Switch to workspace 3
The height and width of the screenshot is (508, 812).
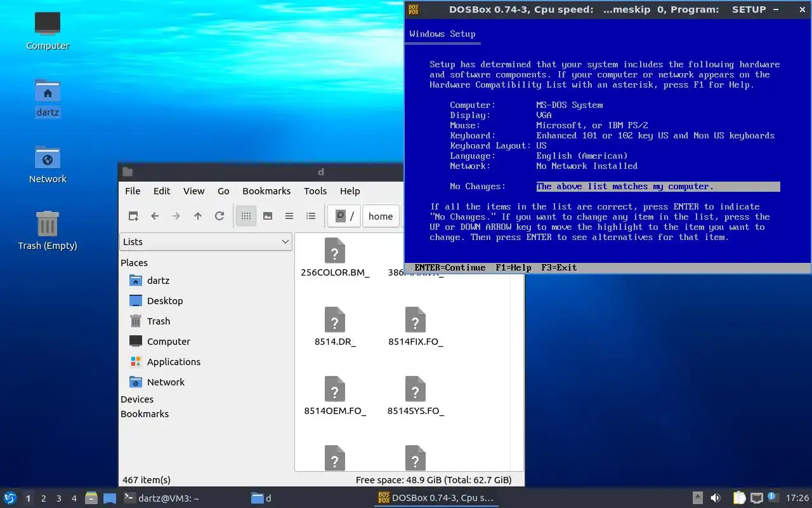coord(58,498)
